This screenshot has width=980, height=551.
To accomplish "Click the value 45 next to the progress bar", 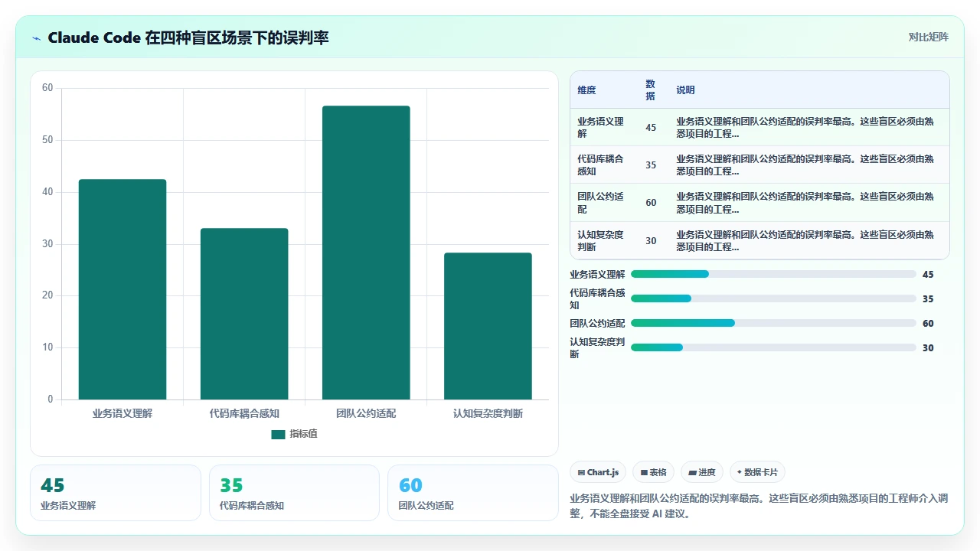I will tap(928, 274).
